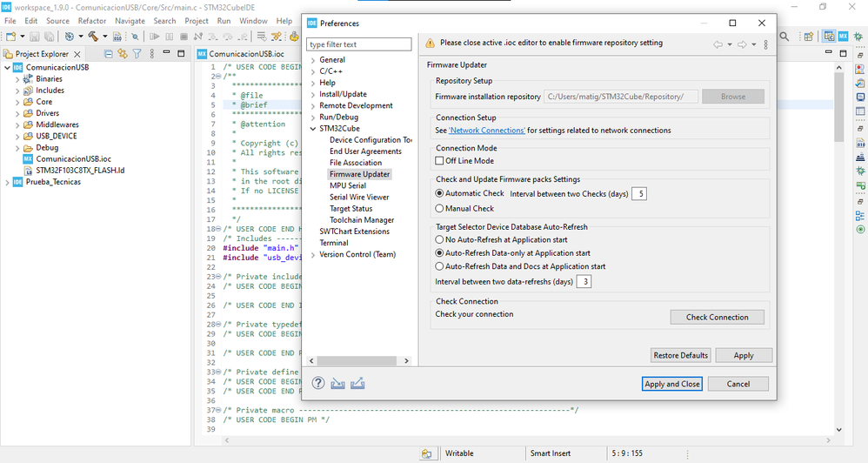Click the Terminate stop icon
Screen dimensions: 868x463
tap(184, 37)
